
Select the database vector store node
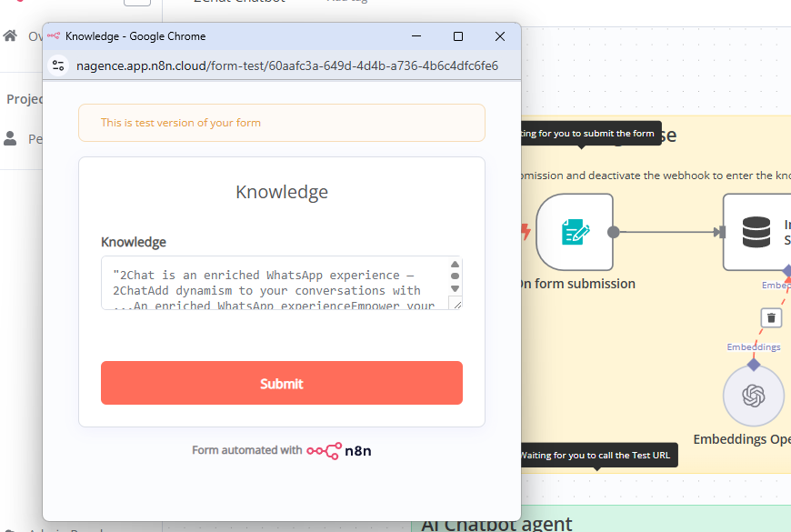[756, 232]
